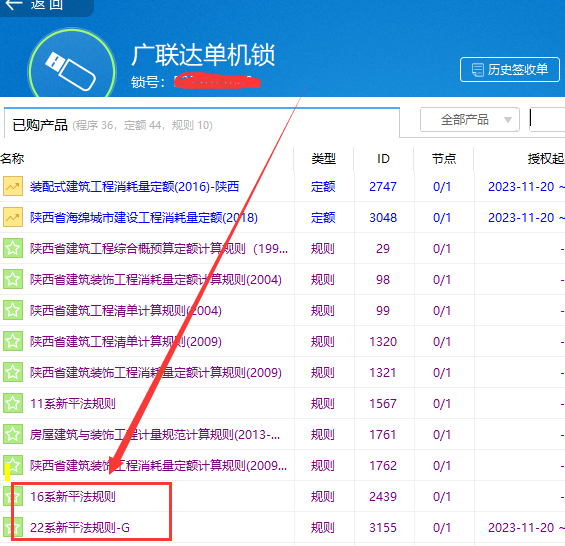
Task: Open 历史签收单 history receipts
Action: coord(510,70)
